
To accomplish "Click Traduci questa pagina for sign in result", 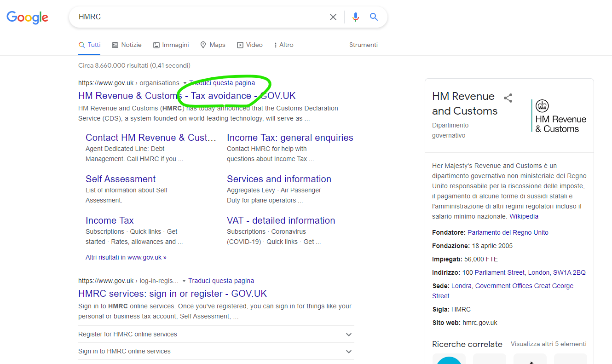I will (221, 281).
